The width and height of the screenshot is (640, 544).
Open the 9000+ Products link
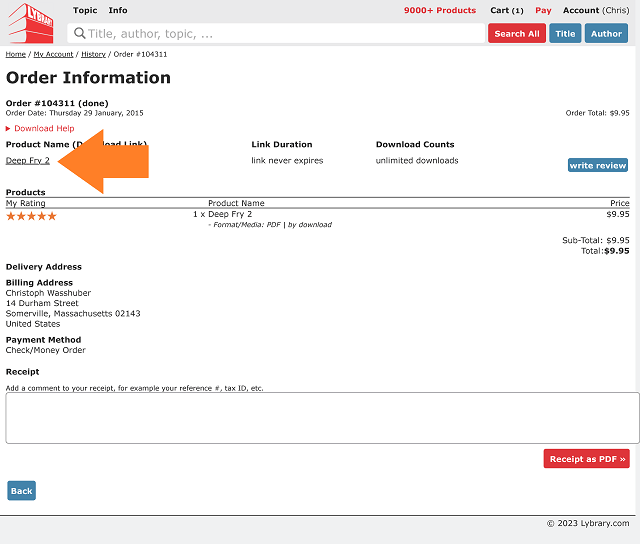click(x=440, y=10)
